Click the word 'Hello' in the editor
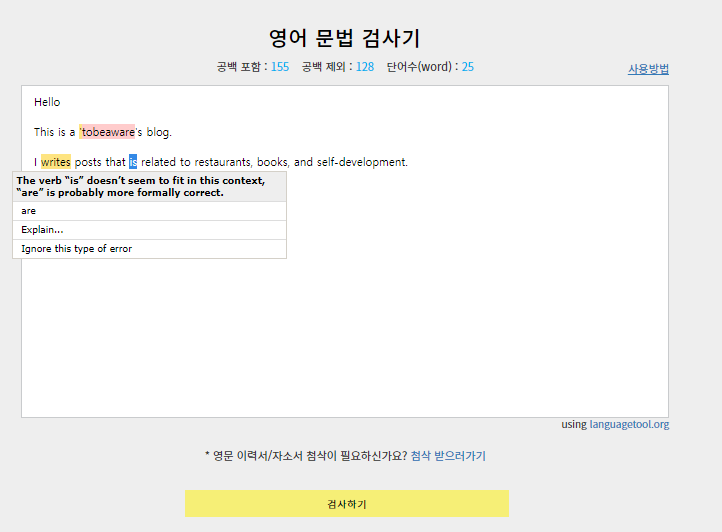The image size is (722, 532). pyautogui.click(x=47, y=102)
